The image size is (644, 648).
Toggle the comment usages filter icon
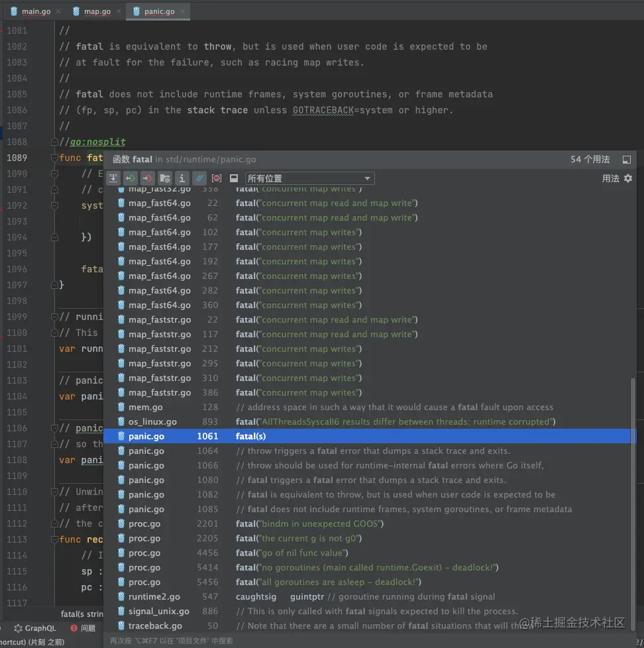click(x=199, y=178)
